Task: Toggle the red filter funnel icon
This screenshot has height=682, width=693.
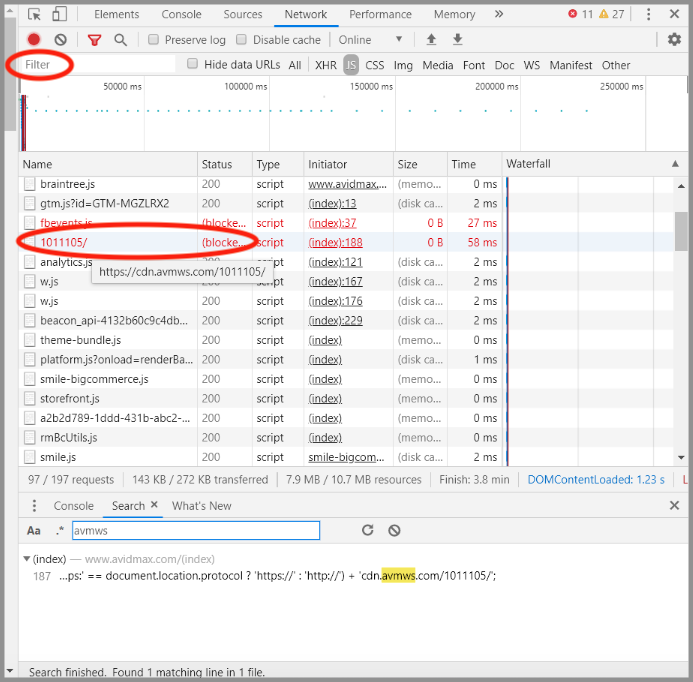Action: tap(94, 40)
